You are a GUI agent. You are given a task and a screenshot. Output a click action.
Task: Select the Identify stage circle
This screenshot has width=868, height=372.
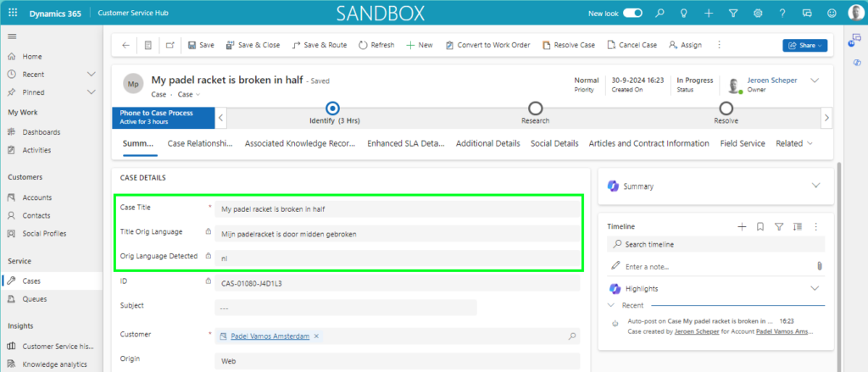[x=333, y=108]
